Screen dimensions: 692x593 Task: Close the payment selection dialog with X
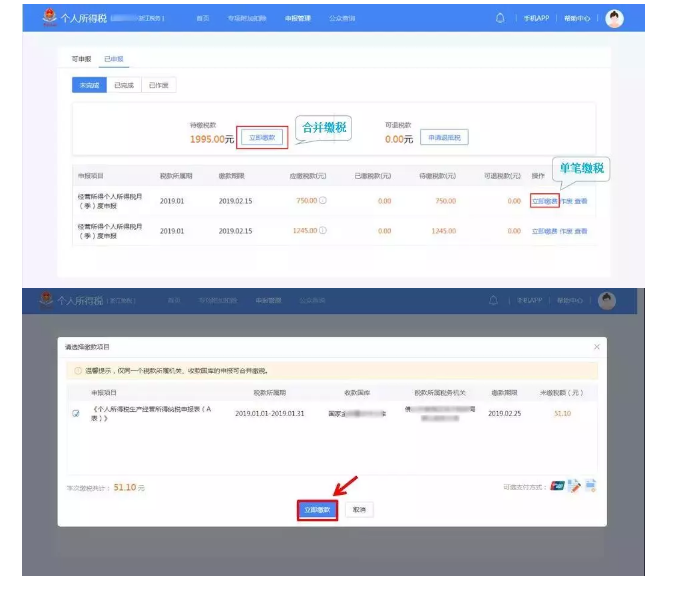[x=597, y=347]
